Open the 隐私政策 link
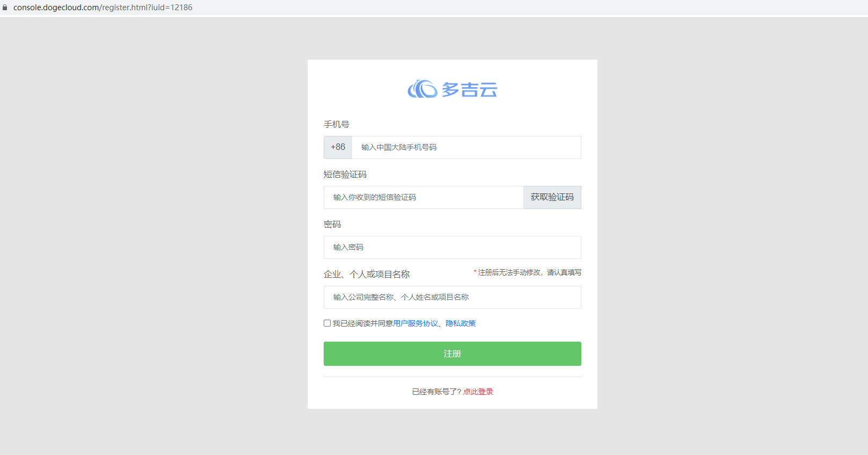The width and height of the screenshot is (868, 455). click(x=461, y=323)
